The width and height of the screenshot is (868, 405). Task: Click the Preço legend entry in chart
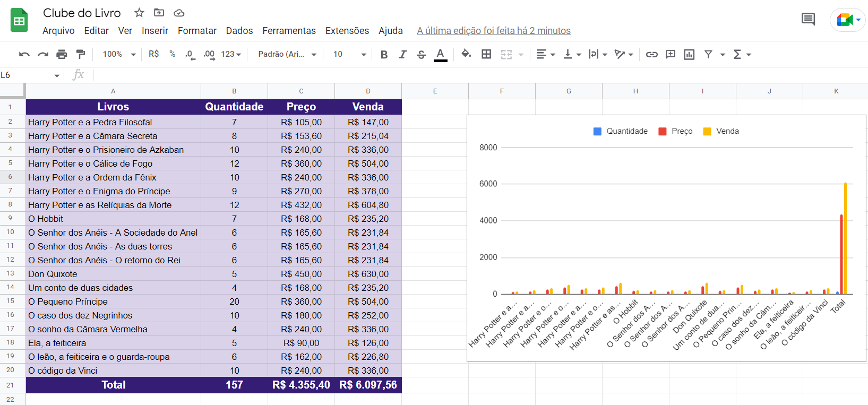click(676, 131)
